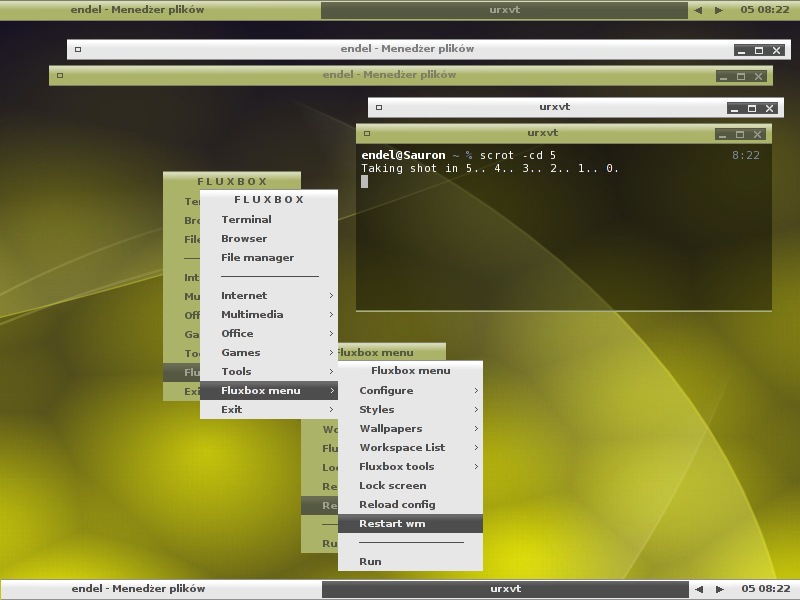The image size is (800, 600).
Task: Maximize the white-titled Menedżer plików window
Action: (x=759, y=50)
